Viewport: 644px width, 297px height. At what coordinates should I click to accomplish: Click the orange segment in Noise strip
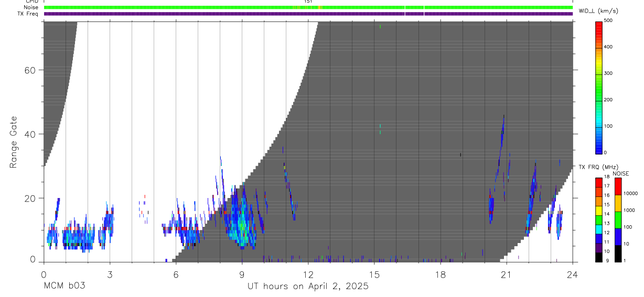tap(320, 7)
